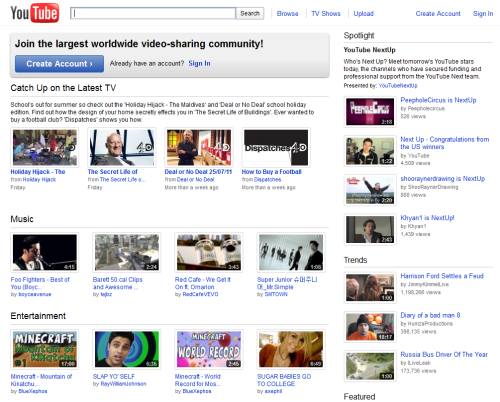Open Create Account in header

438,14
